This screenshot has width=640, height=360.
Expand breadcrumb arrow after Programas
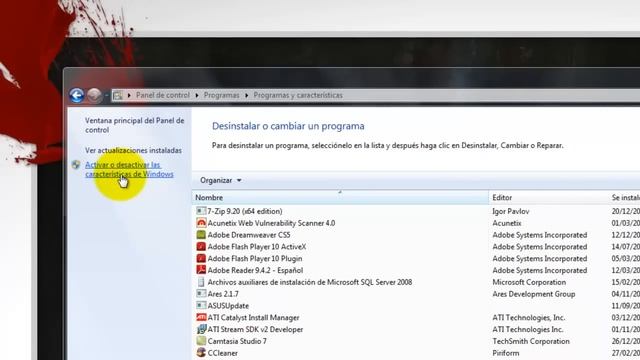coord(247,96)
